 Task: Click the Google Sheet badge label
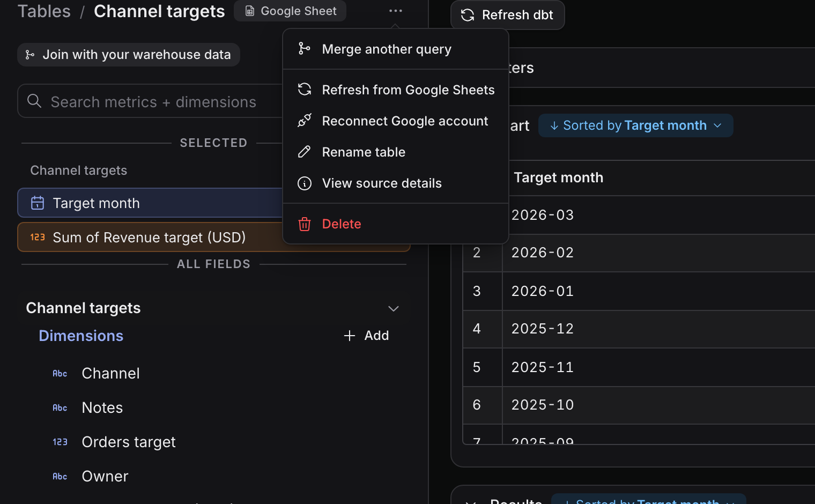click(x=299, y=11)
